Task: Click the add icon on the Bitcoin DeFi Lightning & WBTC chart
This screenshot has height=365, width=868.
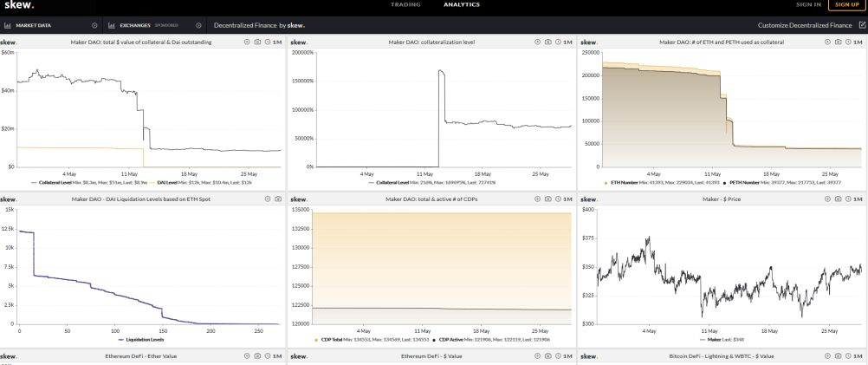Action: point(827,356)
